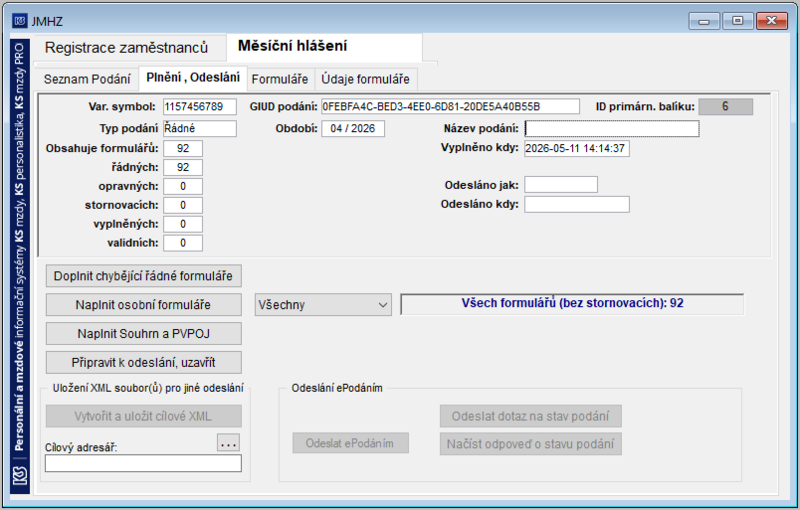
Task: Click 'Uložení XML soubor(ů) pro jiné odeslání' label
Action: pos(148,388)
